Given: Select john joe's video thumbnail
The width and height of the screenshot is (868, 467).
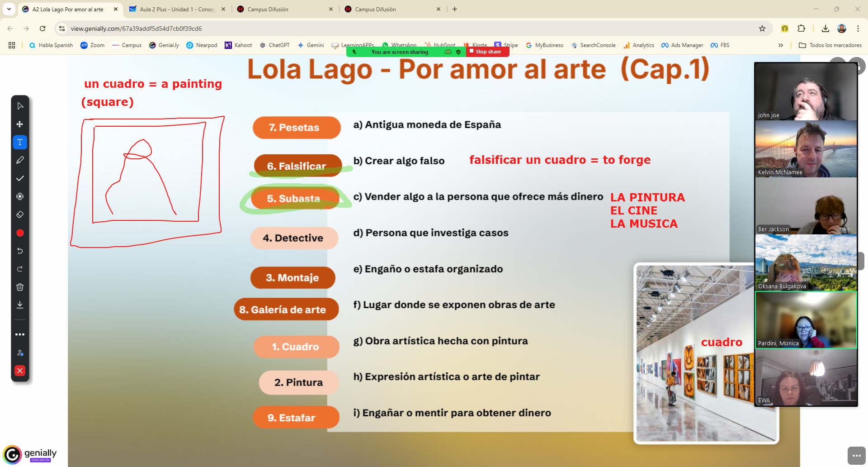Looking at the screenshot, I should pyautogui.click(x=806, y=92).
